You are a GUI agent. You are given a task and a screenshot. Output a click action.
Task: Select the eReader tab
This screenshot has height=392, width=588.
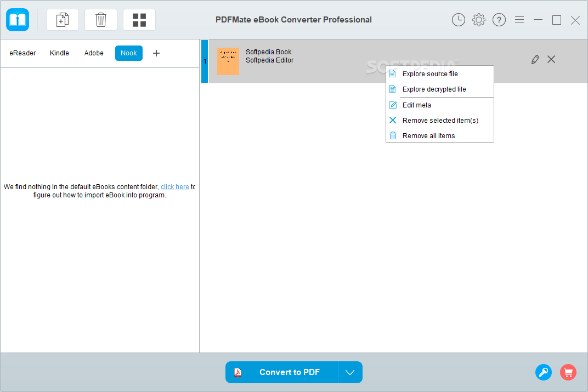[x=22, y=53]
